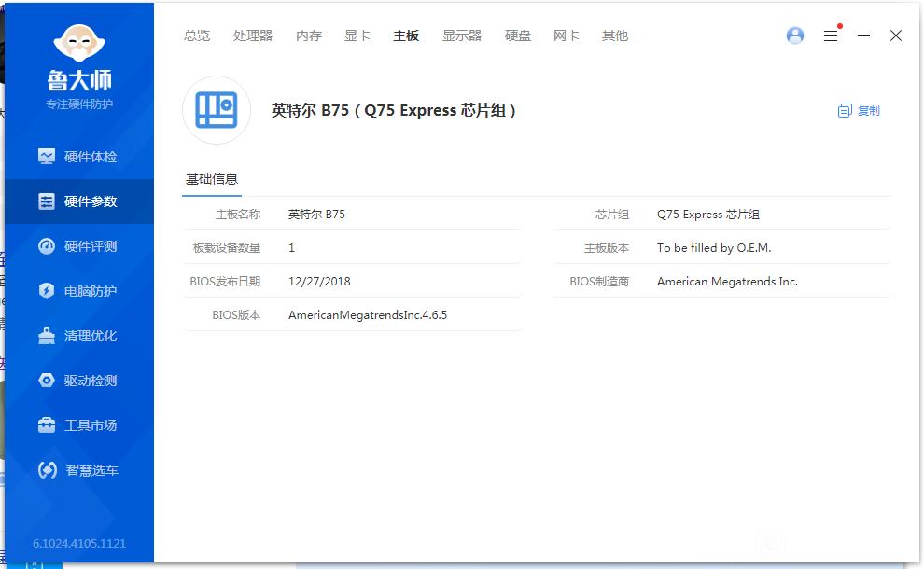Switch to the 总览 tab

coord(197,36)
